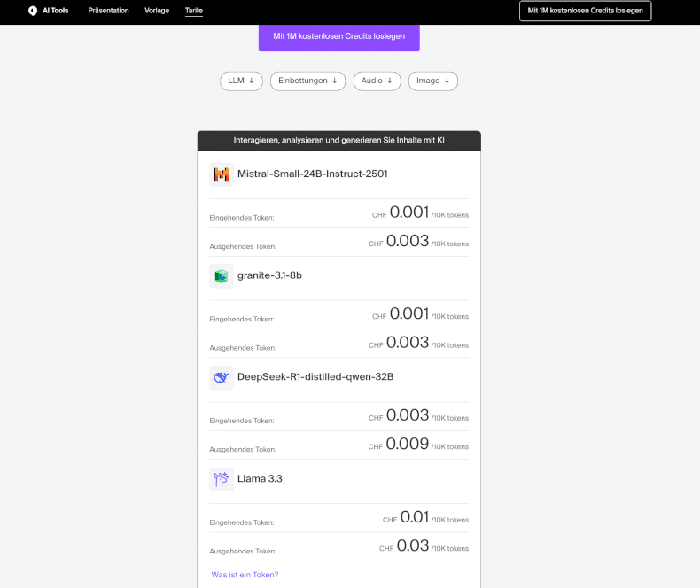Click granite Ausgehendes Token price 0.003
The image size is (700, 588).
pos(407,342)
